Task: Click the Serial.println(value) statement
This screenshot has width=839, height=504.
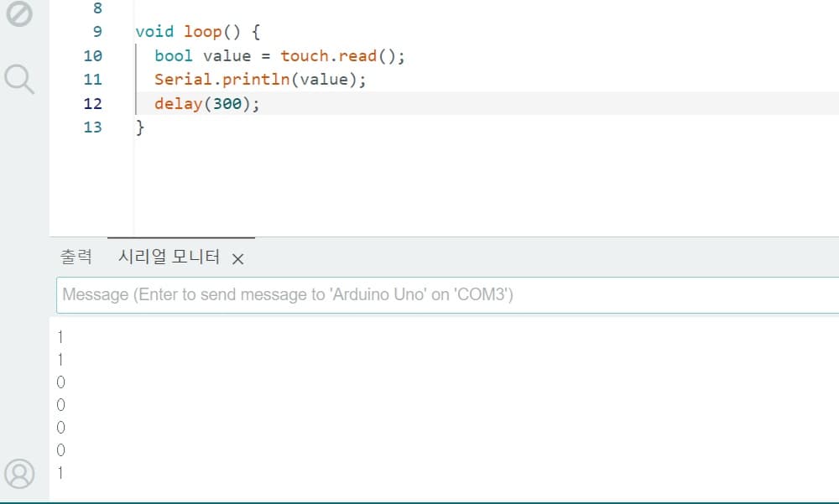Action: click(x=260, y=80)
